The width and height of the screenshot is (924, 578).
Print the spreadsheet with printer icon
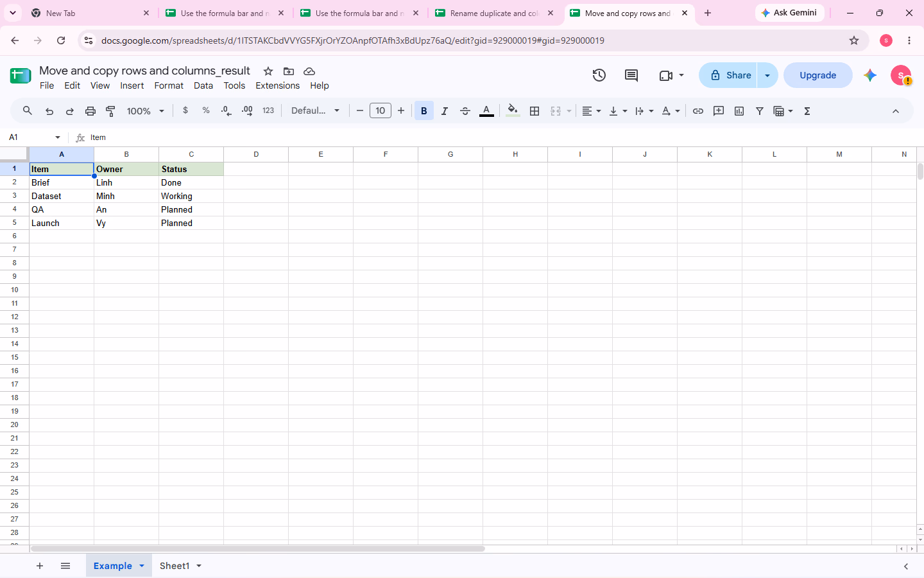[90, 111]
